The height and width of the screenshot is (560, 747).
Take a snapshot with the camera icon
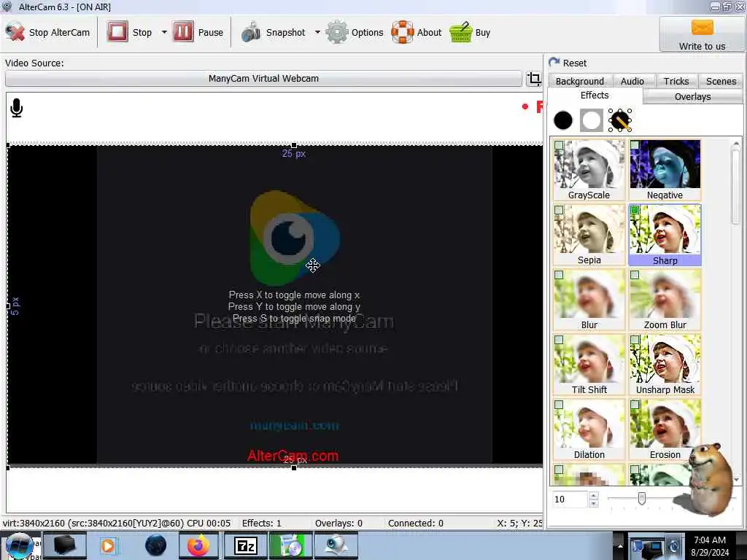[251, 32]
